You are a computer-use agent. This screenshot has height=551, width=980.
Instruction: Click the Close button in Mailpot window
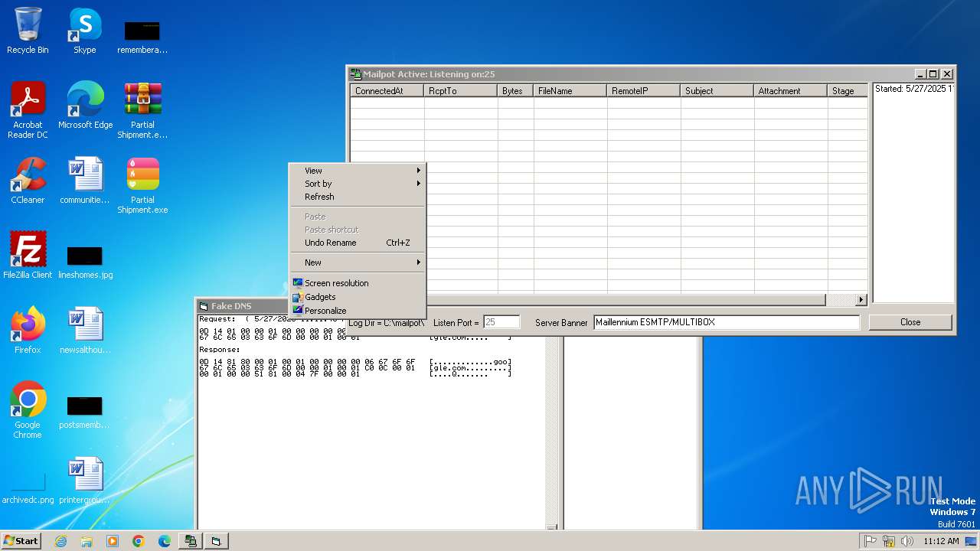point(910,322)
